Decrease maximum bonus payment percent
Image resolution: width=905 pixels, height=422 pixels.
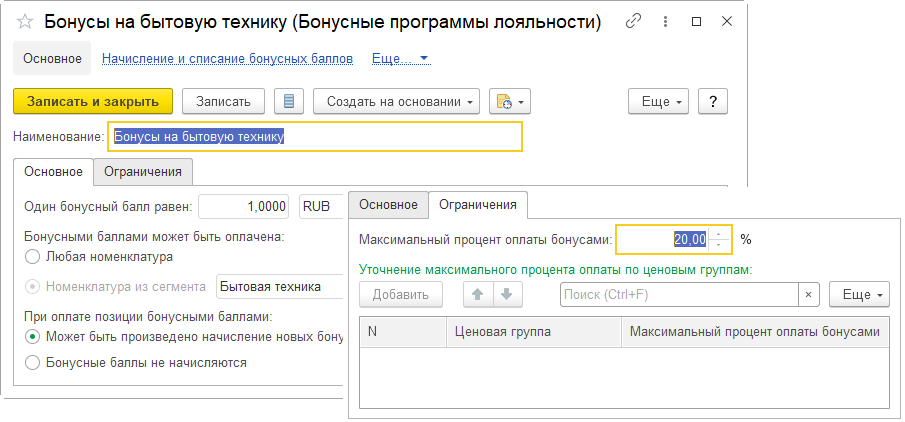pyautogui.click(x=719, y=245)
